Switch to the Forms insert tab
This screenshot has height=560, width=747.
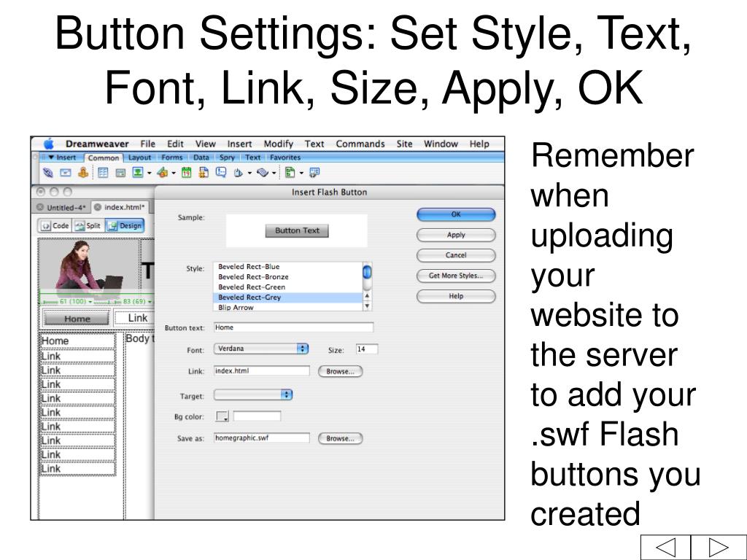pyautogui.click(x=172, y=157)
